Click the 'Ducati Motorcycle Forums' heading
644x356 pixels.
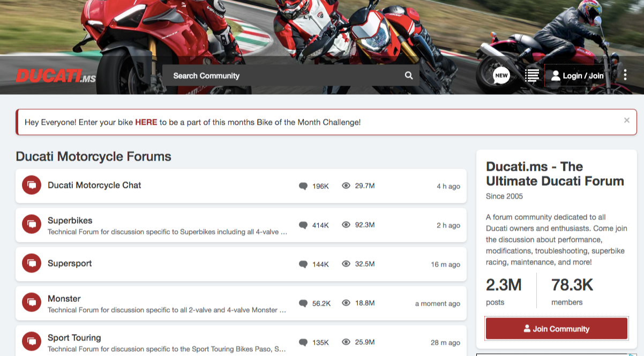click(94, 156)
